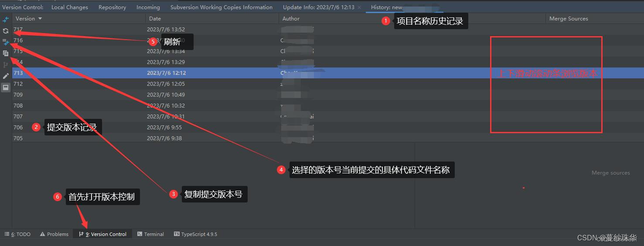Click the branch or tag icon
The height and width of the screenshot is (246, 644).
tap(6, 65)
